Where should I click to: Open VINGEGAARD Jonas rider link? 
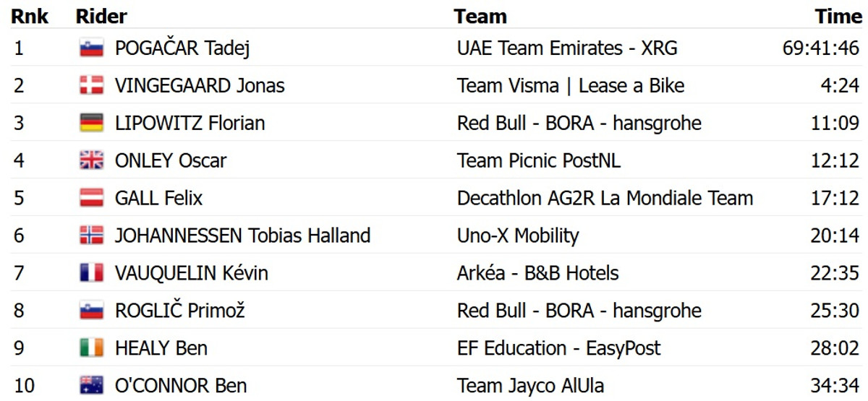[200, 86]
